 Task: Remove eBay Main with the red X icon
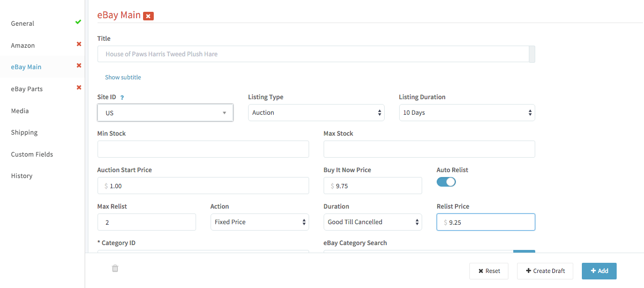(148, 16)
